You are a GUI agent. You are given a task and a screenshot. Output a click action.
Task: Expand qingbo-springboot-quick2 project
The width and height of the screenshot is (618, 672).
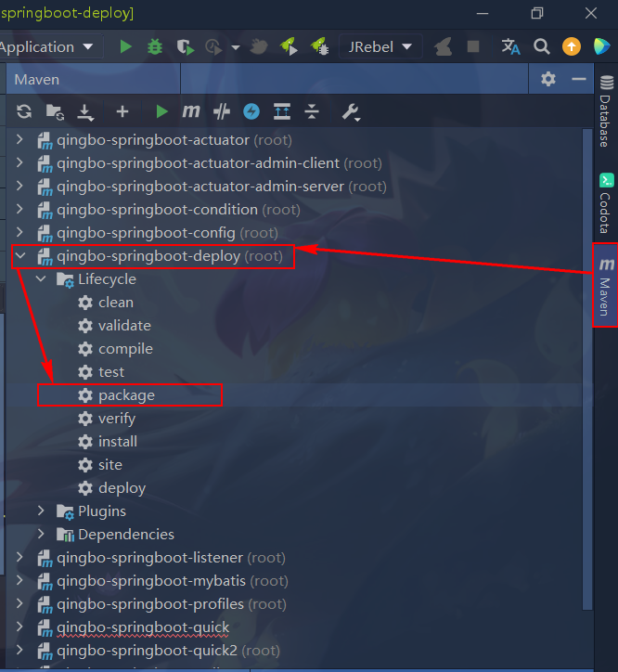[x=19, y=650]
